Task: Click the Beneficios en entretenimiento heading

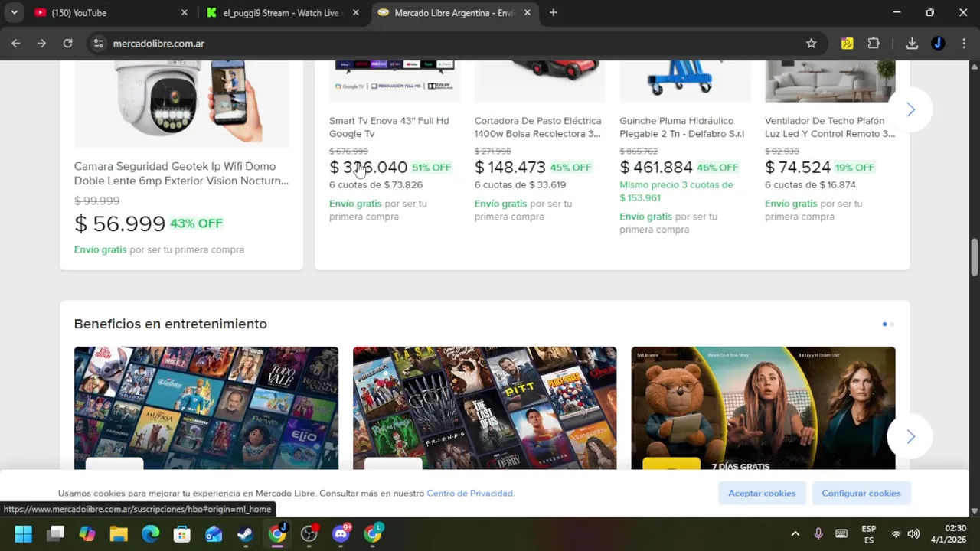Action: point(171,324)
